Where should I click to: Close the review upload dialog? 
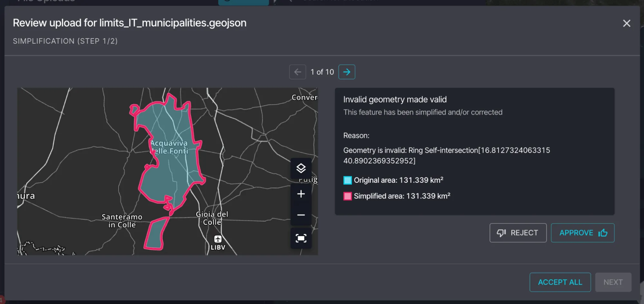click(x=626, y=23)
